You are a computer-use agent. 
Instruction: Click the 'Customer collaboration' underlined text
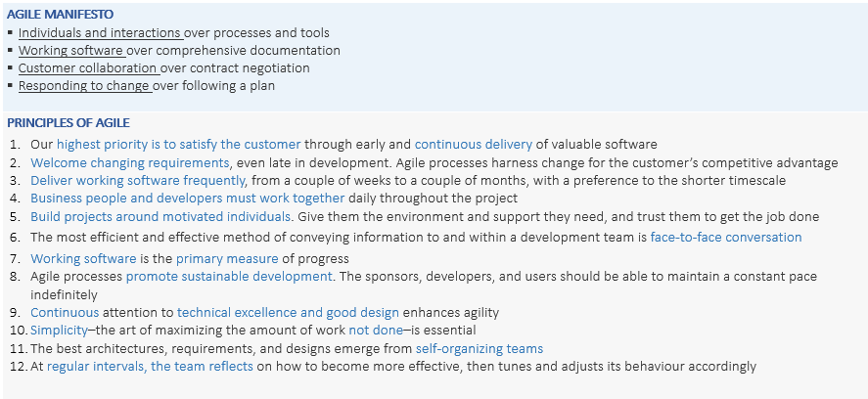click(88, 68)
